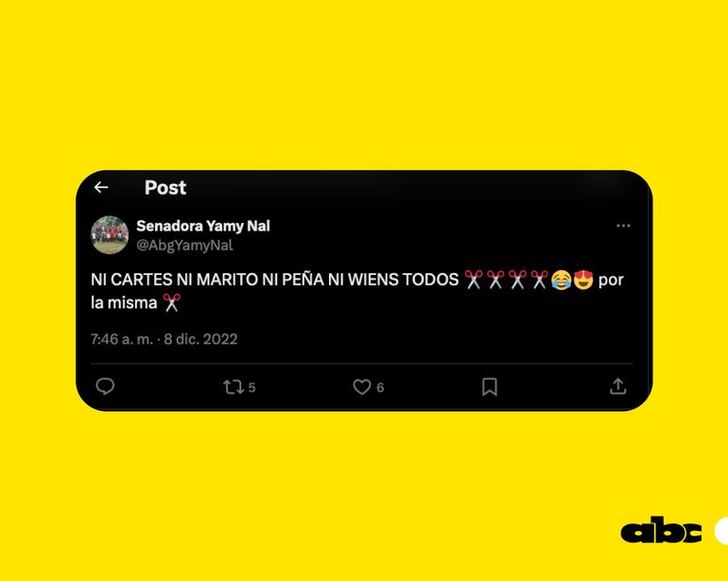
Task: Open Senadora Yamy Nal display name
Action: coord(203,226)
